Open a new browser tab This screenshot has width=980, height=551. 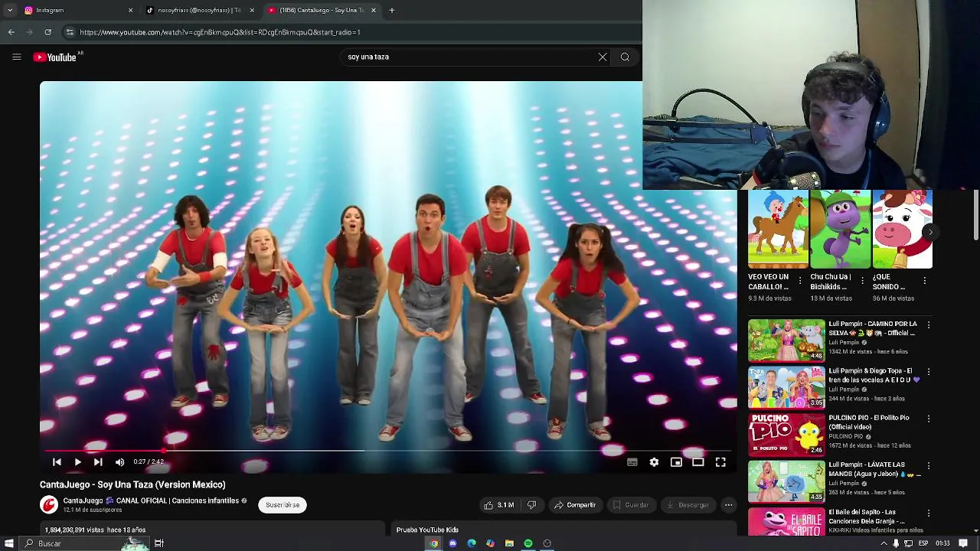point(392,10)
